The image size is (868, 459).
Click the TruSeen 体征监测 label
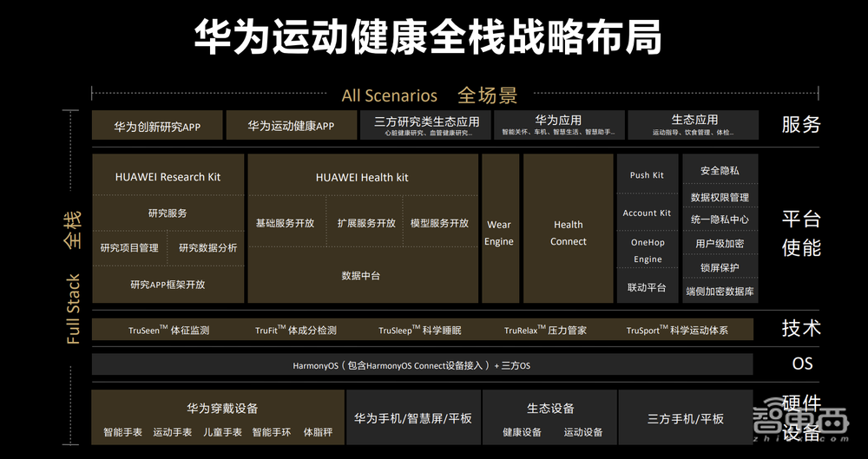(x=168, y=331)
